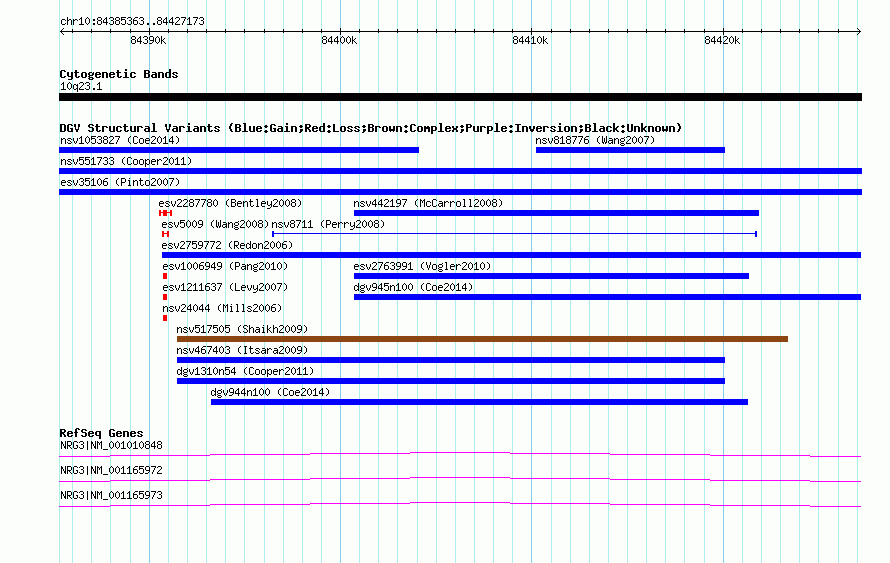Image resolution: width=890 pixels, height=563 pixels.
Task: Select the nsv818776 (Wang2007) variant bar
Action: coord(630,150)
